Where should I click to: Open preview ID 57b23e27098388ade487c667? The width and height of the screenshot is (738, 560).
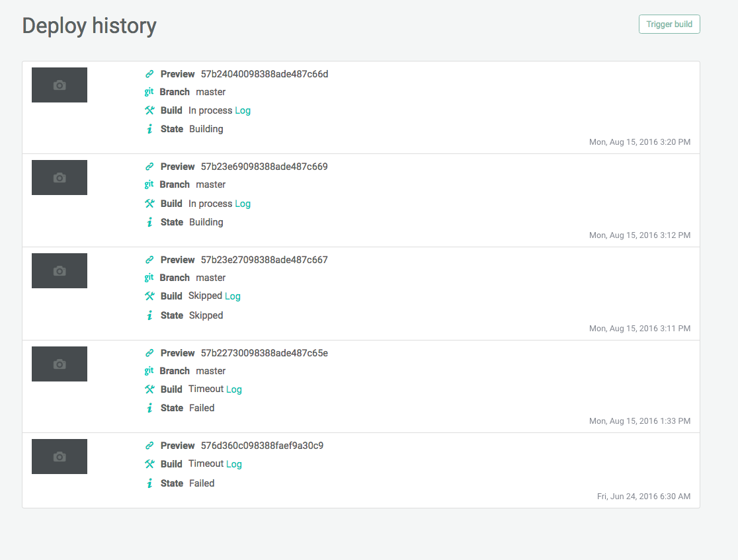pos(264,260)
